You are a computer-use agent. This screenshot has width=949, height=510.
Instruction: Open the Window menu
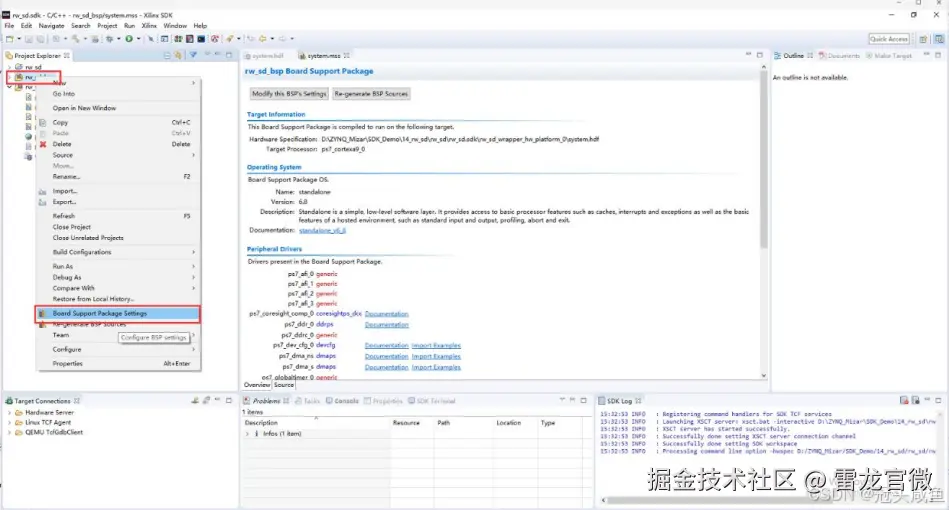(175, 26)
